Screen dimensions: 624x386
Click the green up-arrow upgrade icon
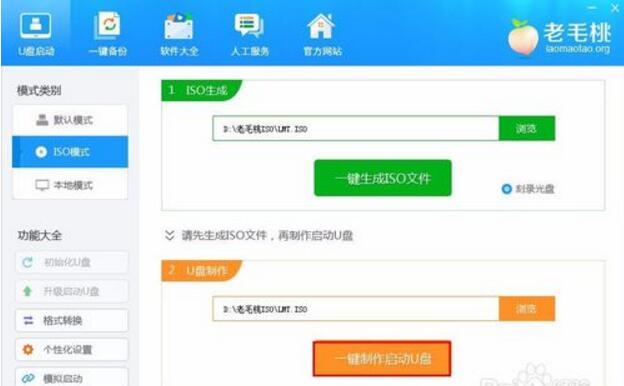pyautogui.click(x=27, y=291)
